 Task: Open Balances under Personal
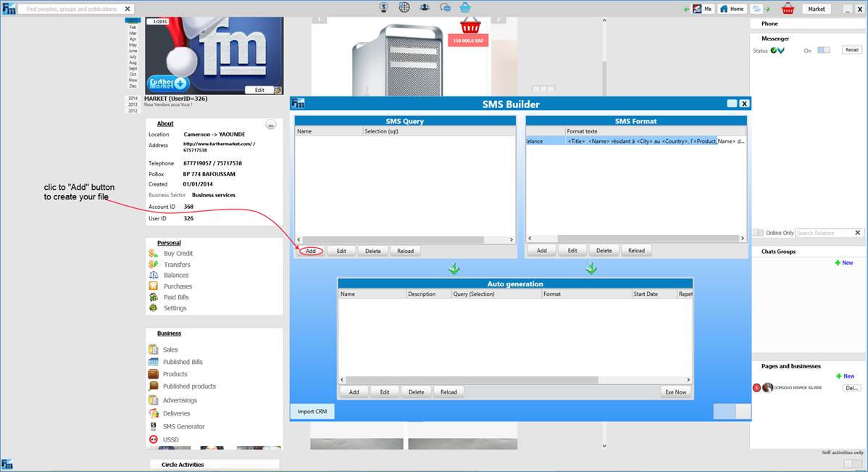[x=176, y=275]
